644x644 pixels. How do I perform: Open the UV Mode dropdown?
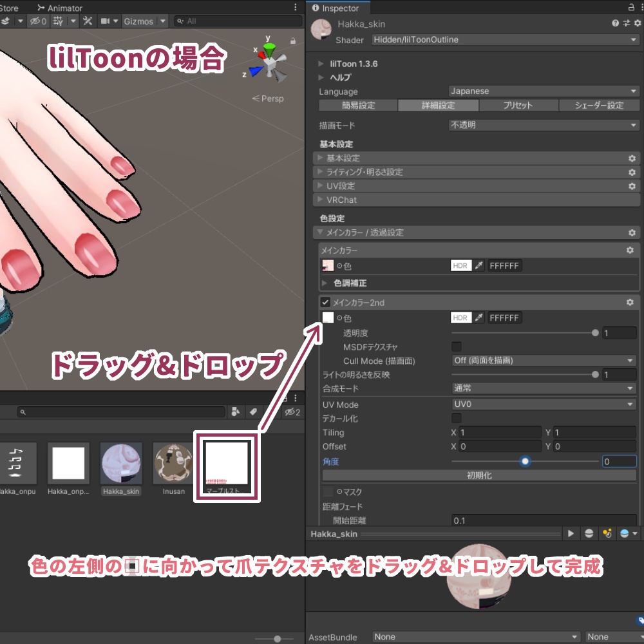click(x=544, y=404)
